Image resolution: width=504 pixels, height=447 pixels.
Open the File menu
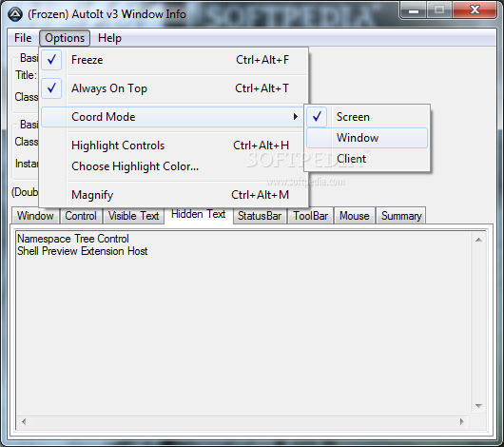[x=23, y=38]
